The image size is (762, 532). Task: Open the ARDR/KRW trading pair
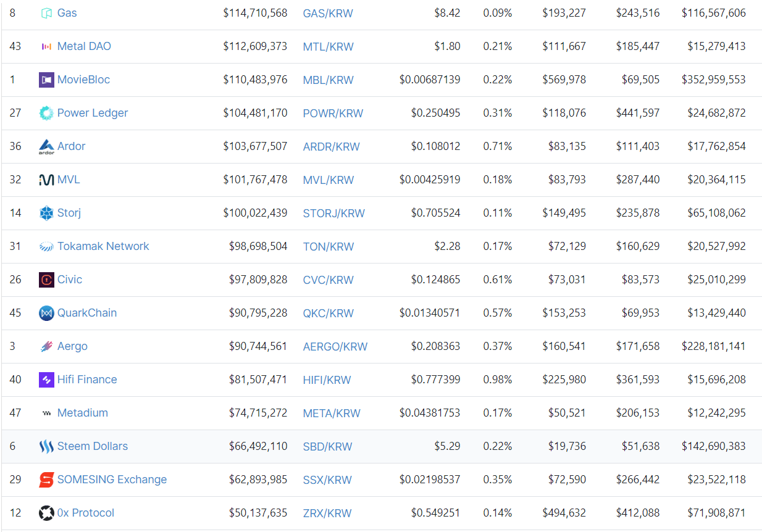[332, 147]
